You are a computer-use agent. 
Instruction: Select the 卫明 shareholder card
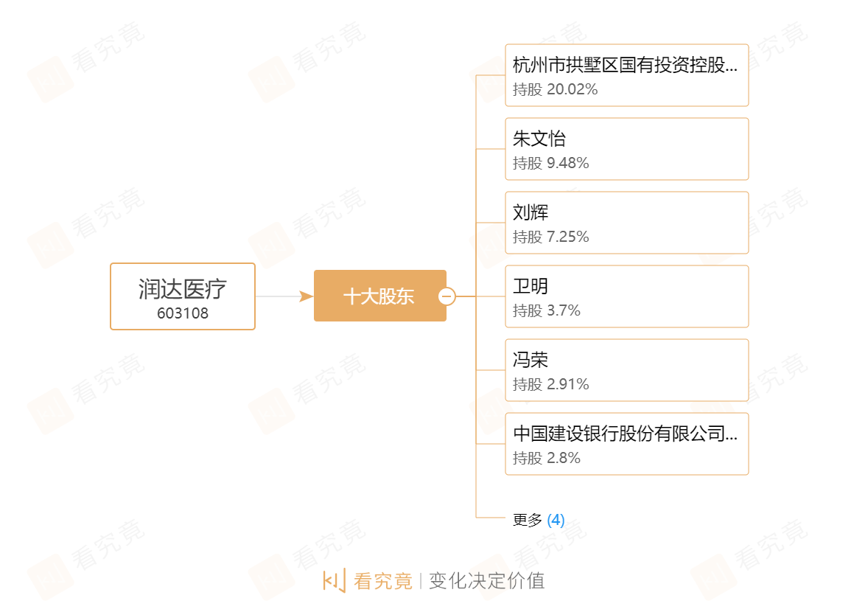click(x=626, y=296)
